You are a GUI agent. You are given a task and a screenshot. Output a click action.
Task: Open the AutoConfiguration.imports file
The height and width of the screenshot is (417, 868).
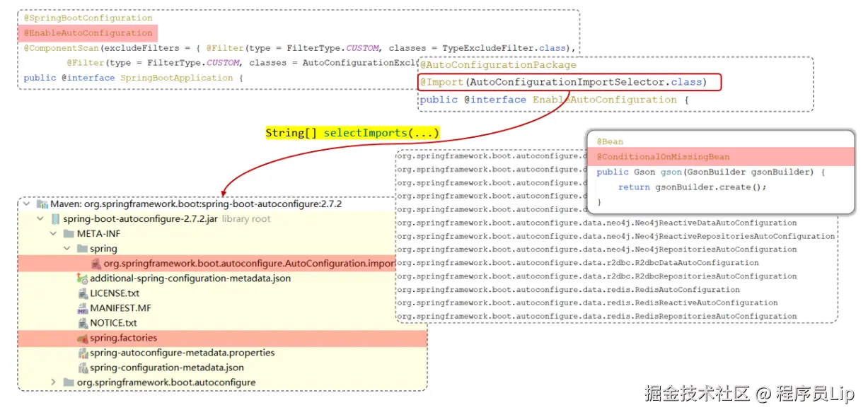pos(249,264)
